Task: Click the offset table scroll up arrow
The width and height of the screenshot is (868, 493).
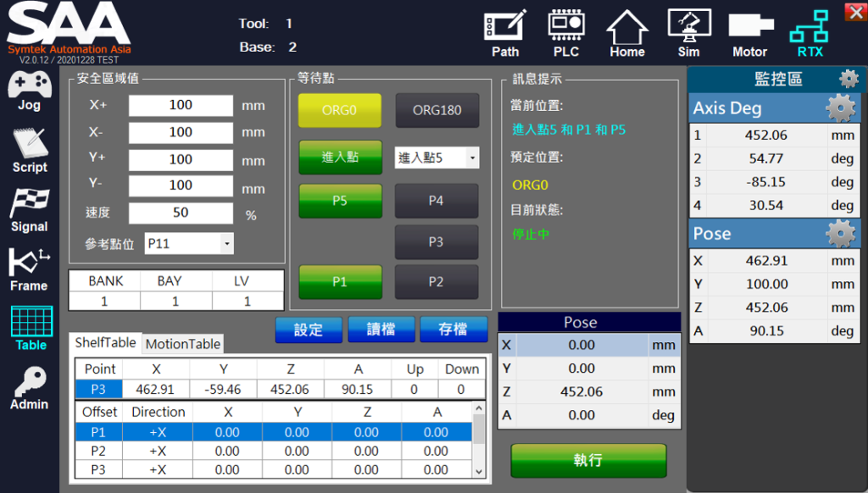Action: point(479,408)
